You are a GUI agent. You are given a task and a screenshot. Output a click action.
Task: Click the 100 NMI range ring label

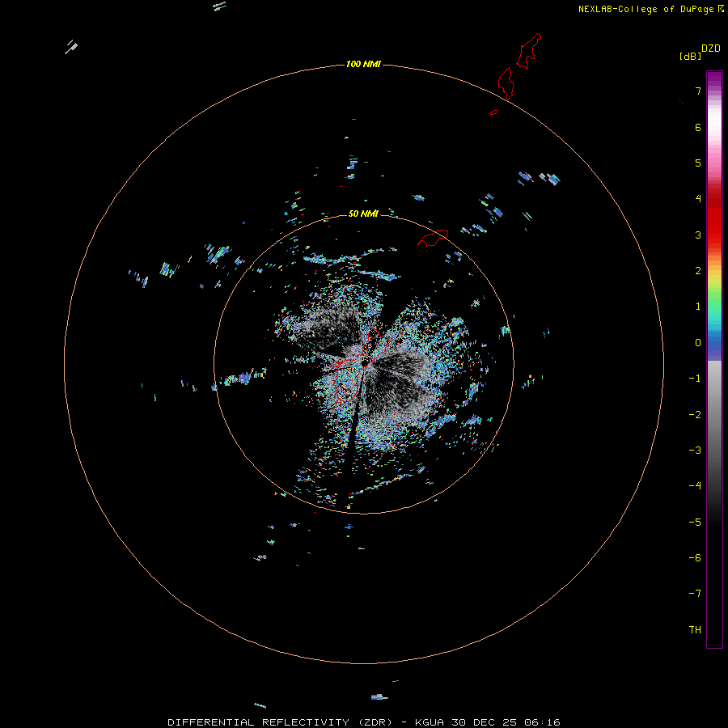click(363, 64)
